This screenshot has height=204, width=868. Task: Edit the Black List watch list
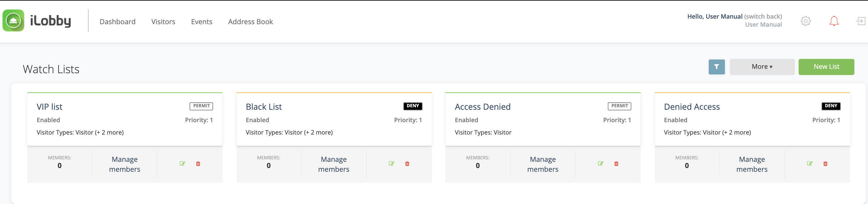click(391, 163)
